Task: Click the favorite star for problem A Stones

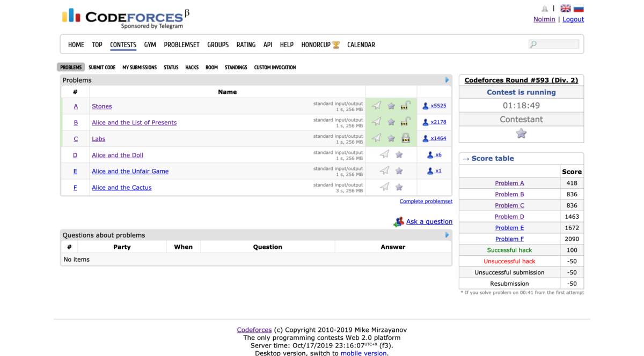Action: (x=391, y=106)
